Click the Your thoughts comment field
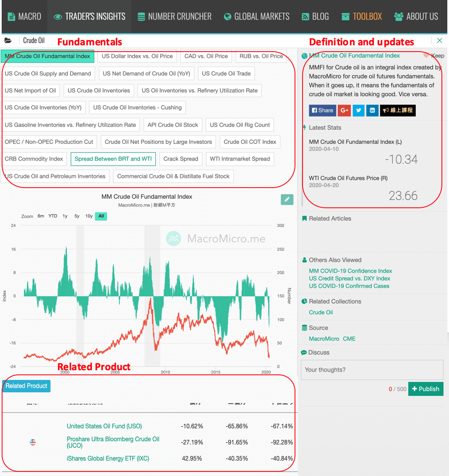449x476 pixels. pyautogui.click(x=372, y=370)
